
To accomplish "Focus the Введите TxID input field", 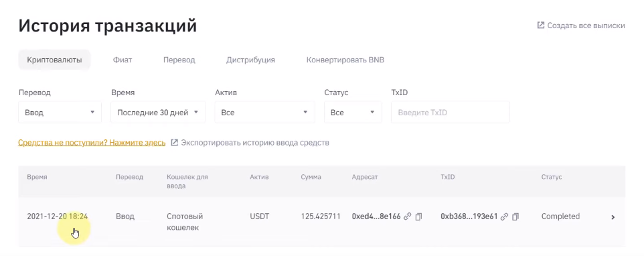I will (x=450, y=112).
